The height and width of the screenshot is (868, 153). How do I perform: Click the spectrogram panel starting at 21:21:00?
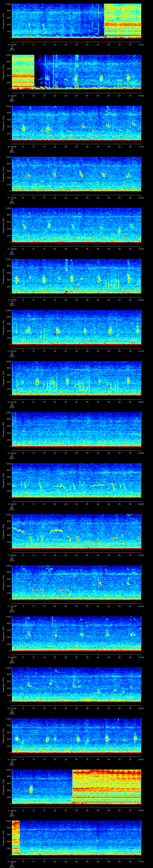pyautogui.click(x=76, y=378)
